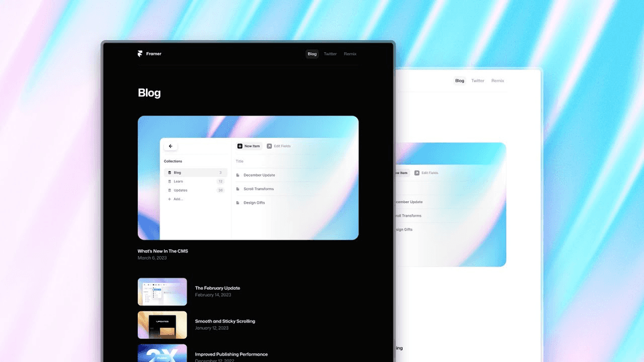Select the Blog tab in the navigation
Image resolution: width=644 pixels, height=362 pixels.
click(x=312, y=53)
